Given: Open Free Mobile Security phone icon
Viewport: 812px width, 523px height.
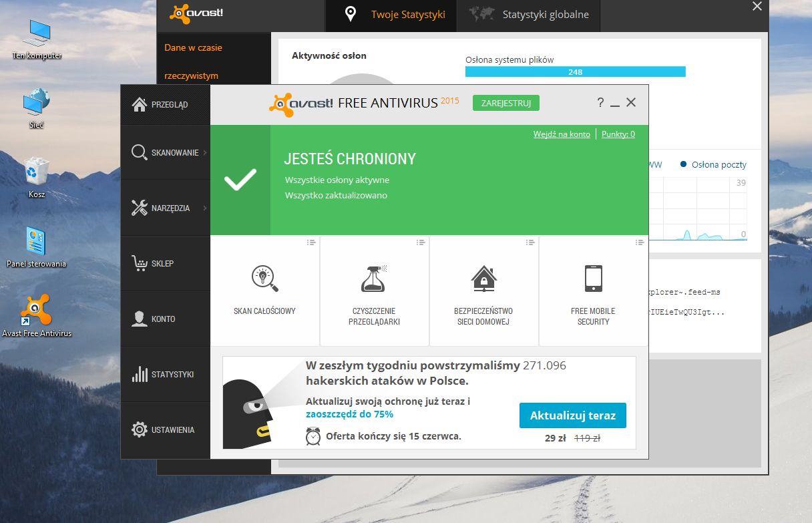Looking at the screenshot, I should [593, 279].
